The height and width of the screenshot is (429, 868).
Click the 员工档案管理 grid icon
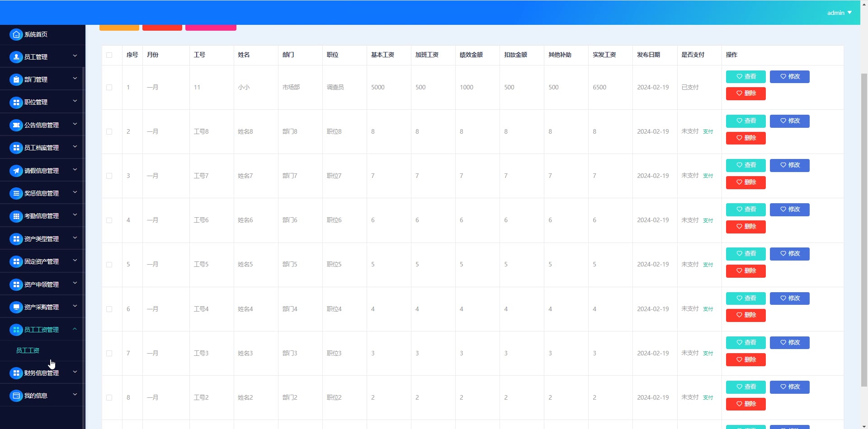point(16,148)
